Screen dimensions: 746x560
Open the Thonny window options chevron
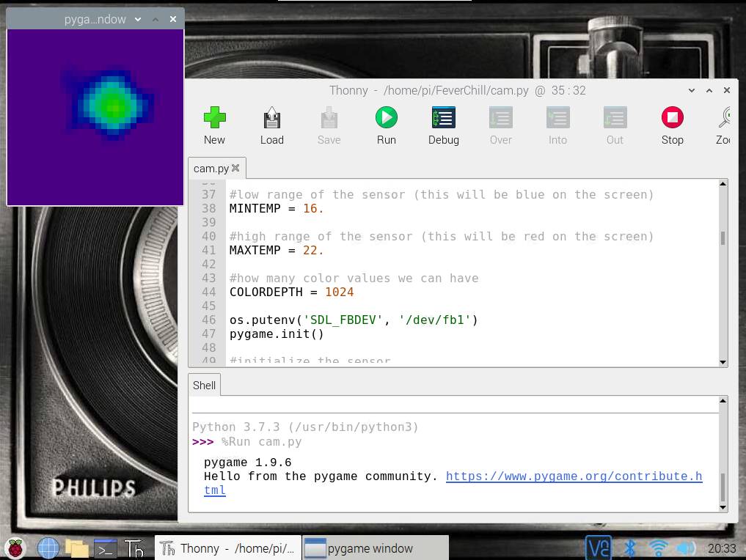[x=690, y=90]
